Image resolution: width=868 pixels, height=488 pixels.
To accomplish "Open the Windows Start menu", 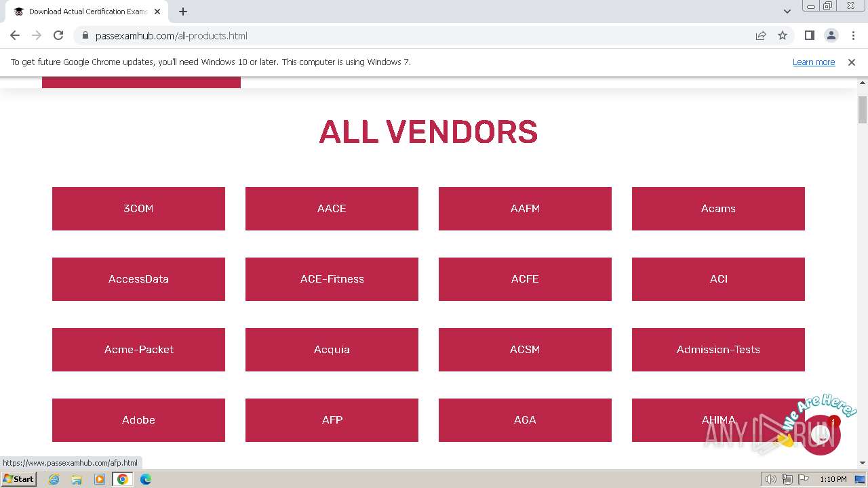I will (18, 479).
